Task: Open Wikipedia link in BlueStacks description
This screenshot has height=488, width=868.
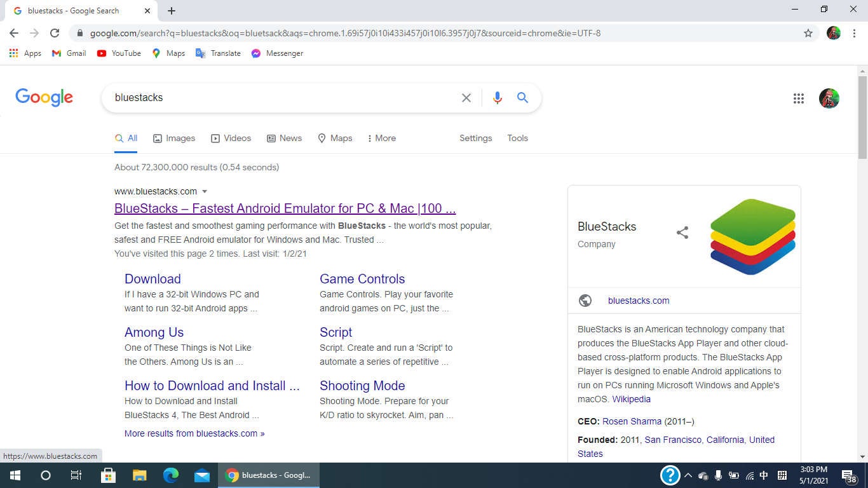Action: [631, 399]
